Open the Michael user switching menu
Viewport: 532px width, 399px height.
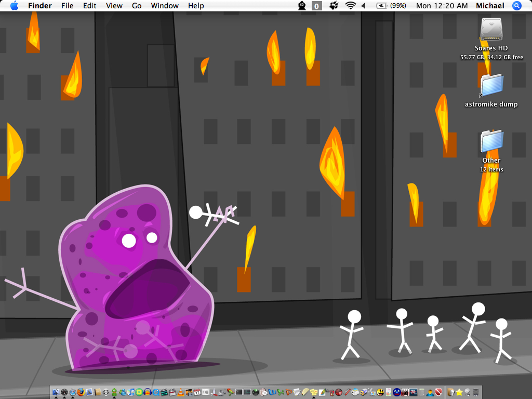pyautogui.click(x=490, y=5)
